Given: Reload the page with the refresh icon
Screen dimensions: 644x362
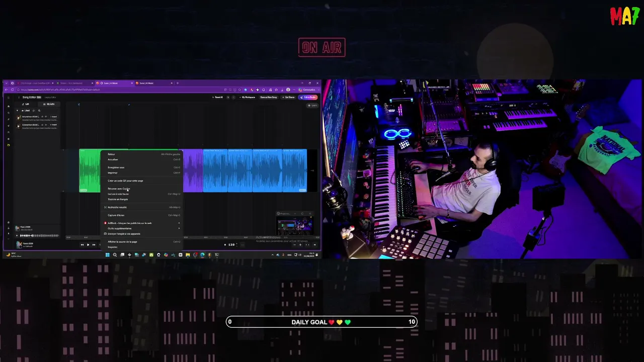Looking at the screenshot, I should point(13,89).
